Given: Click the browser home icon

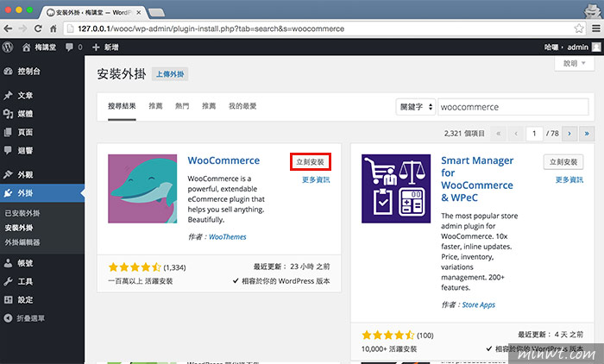Looking at the screenshot, I should 53,28.
